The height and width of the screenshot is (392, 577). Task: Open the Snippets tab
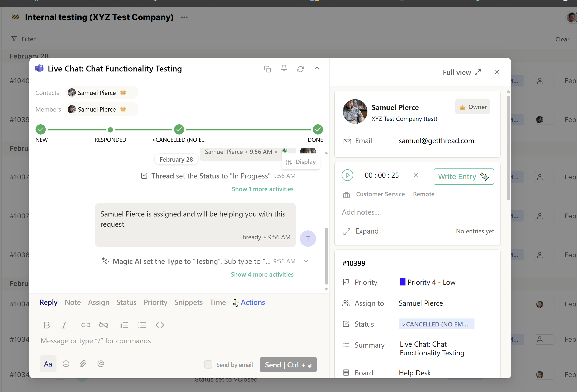(x=188, y=302)
